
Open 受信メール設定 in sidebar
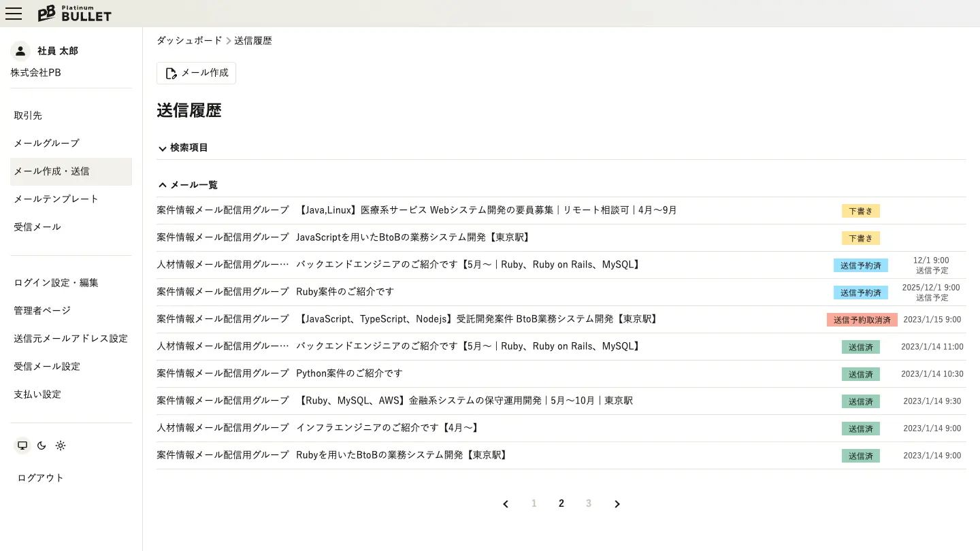[47, 366]
